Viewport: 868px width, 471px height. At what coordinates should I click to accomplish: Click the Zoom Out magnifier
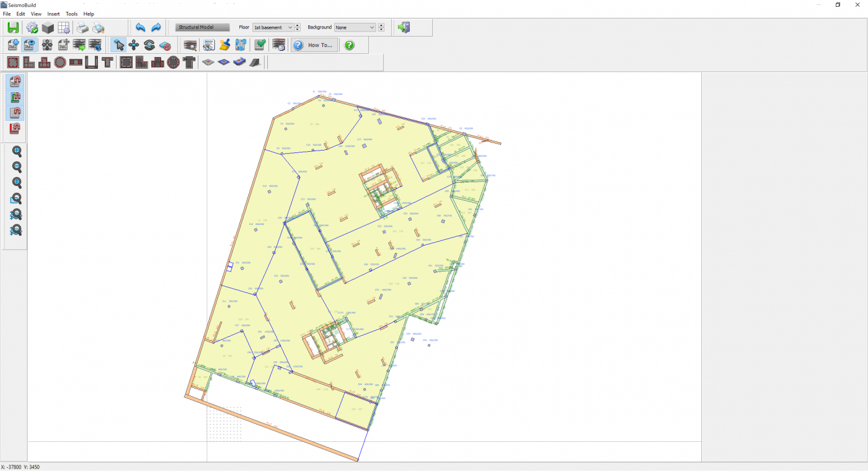17,167
